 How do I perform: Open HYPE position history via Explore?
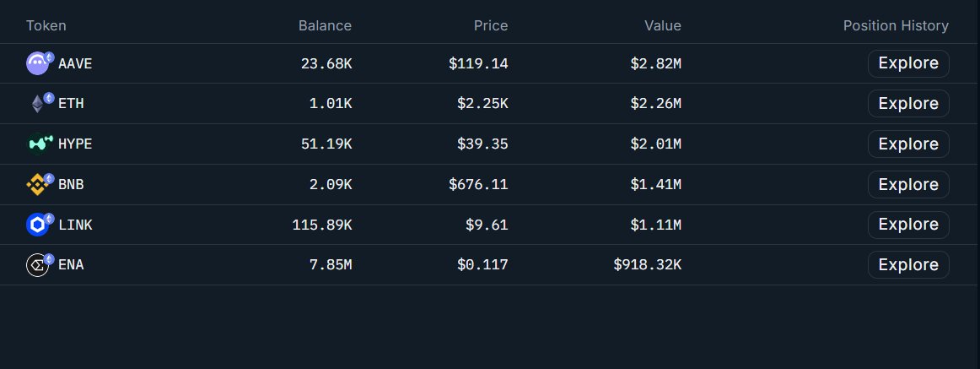[x=907, y=144]
